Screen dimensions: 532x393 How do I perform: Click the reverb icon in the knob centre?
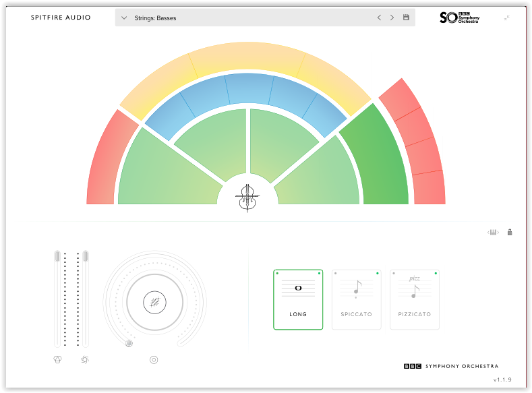coord(154,302)
